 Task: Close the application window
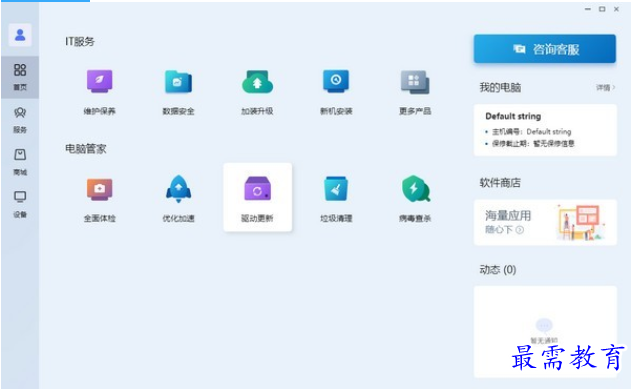(x=616, y=9)
